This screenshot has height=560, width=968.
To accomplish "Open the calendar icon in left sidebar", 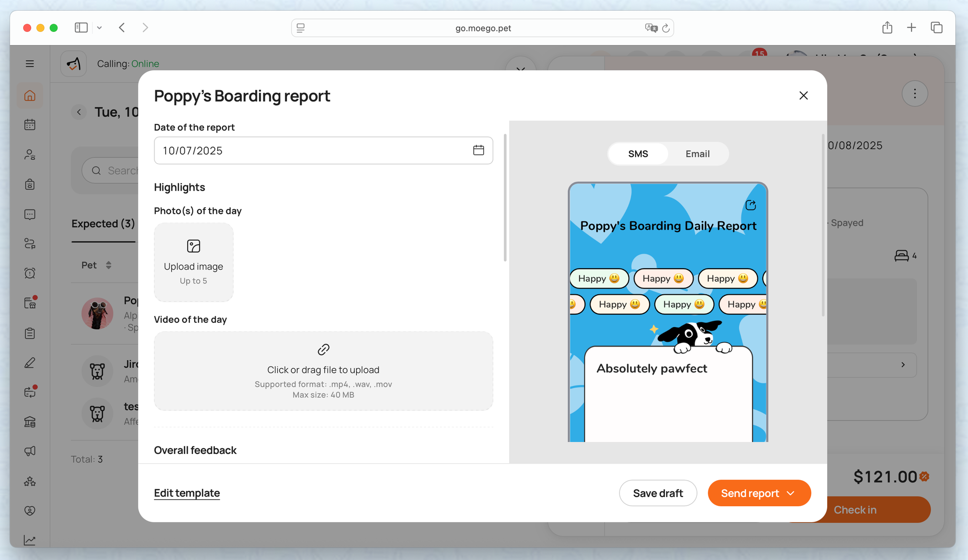I will click(x=30, y=125).
